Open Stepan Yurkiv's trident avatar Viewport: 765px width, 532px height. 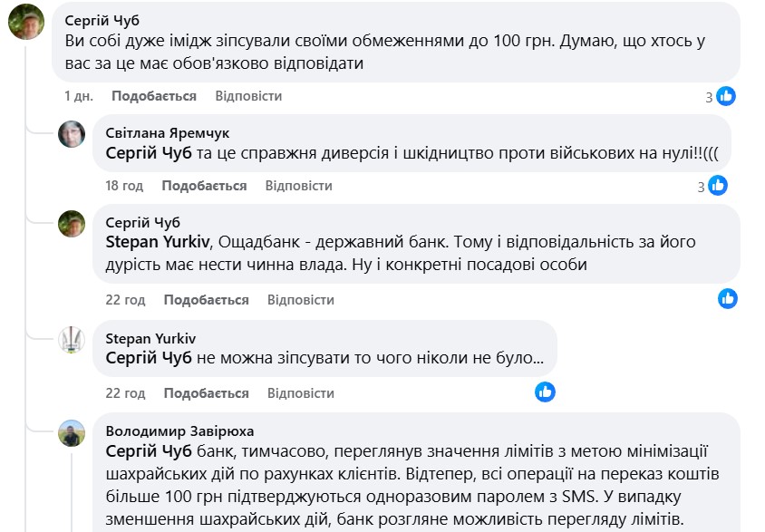pyautogui.click(x=73, y=340)
